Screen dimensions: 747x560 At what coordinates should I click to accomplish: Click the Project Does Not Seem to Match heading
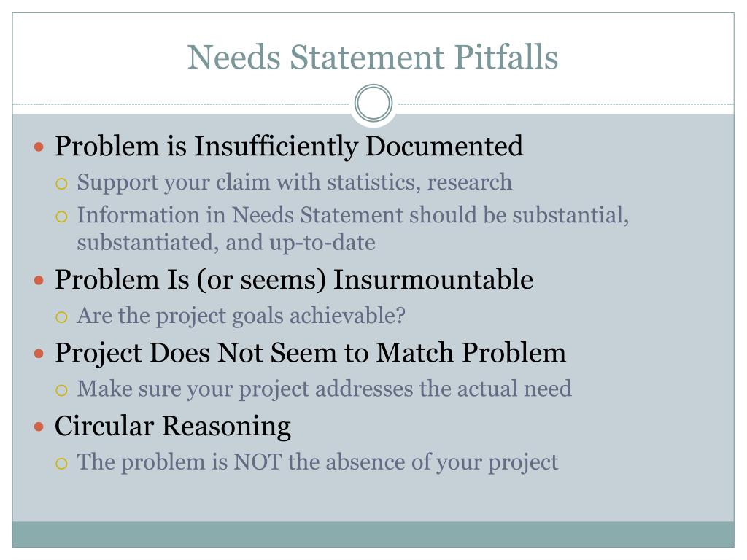pyautogui.click(x=310, y=354)
